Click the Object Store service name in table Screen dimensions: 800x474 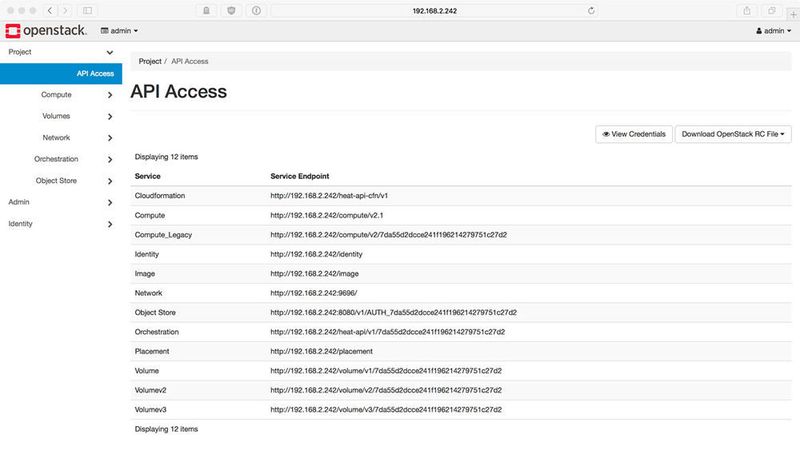coord(155,312)
